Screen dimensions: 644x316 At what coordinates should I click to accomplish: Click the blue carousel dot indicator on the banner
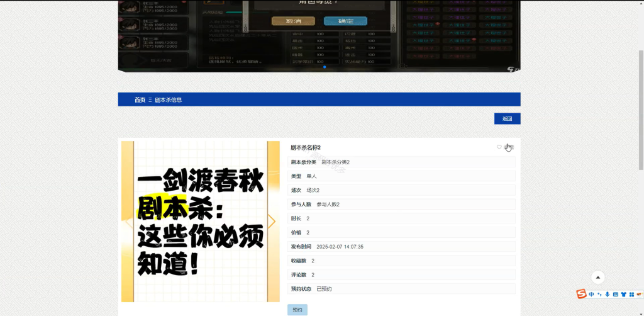[325, 67]
